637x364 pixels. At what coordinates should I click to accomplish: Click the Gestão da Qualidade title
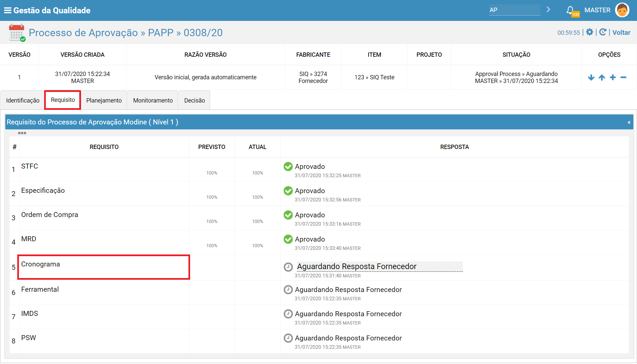52,10
